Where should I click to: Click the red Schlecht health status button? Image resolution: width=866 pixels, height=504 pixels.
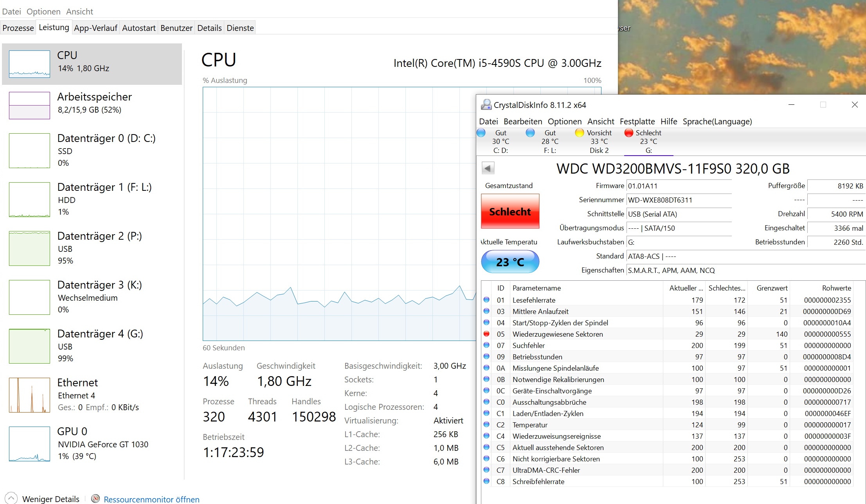click(x=510, y=212)
